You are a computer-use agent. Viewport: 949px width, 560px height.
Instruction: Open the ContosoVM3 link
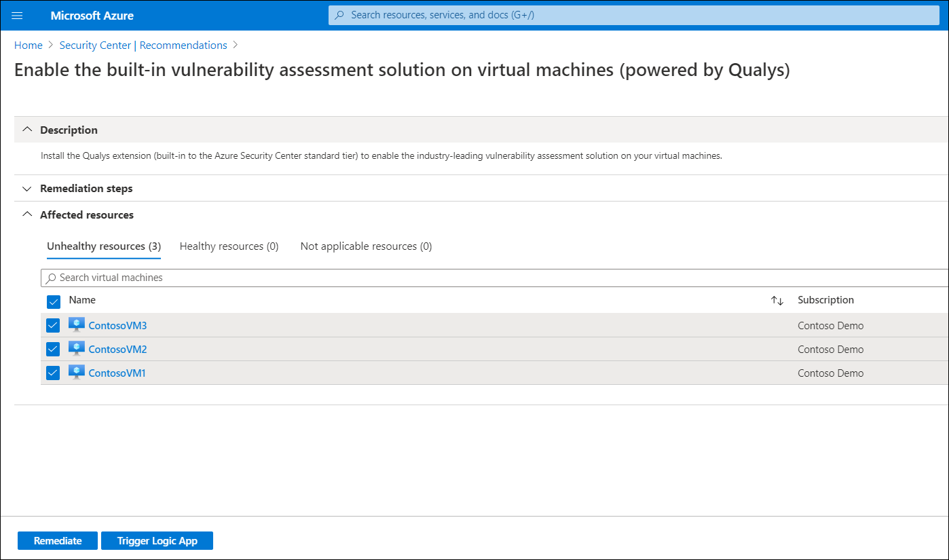[117, 326]
